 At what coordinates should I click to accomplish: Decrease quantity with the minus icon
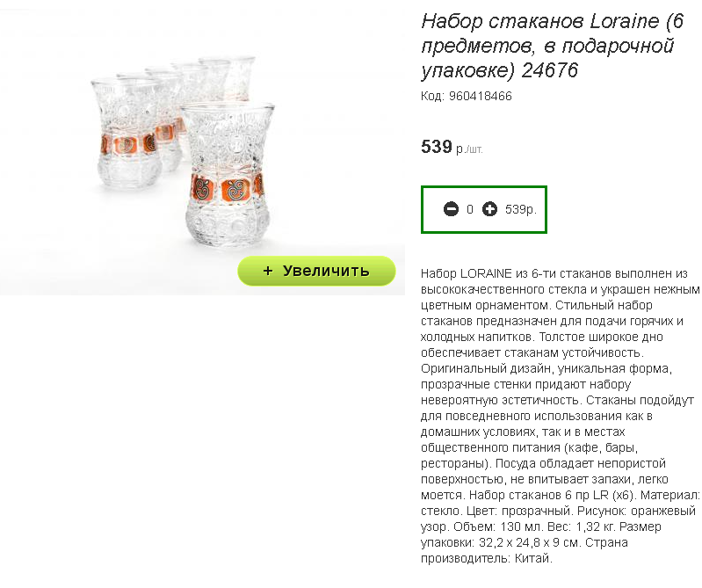point(451,209)
